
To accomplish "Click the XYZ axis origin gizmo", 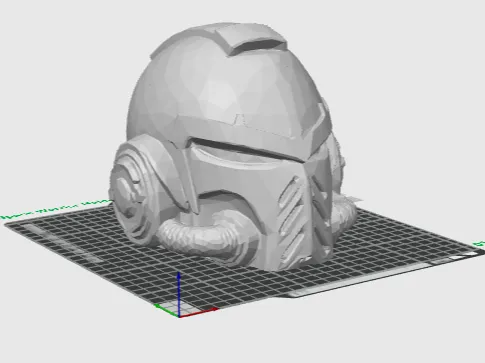I will [x=185, y=296].
